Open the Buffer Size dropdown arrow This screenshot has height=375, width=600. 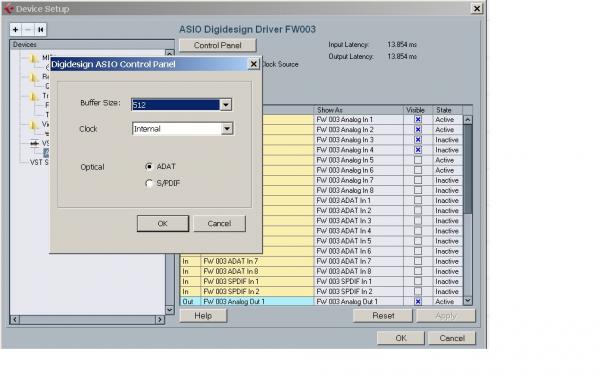(x=226, y=104)
